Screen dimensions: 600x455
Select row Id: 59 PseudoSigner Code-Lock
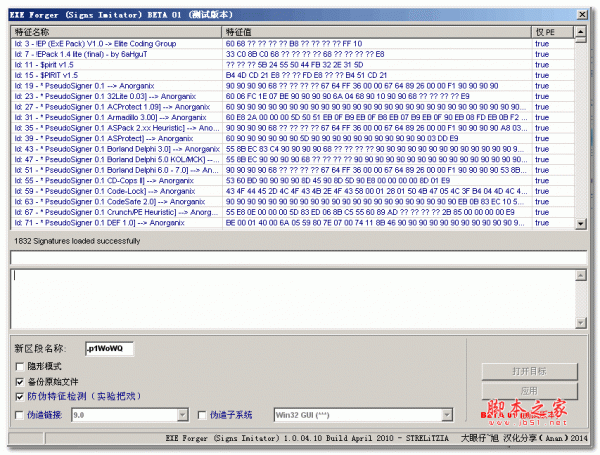[x=293, y=191]
